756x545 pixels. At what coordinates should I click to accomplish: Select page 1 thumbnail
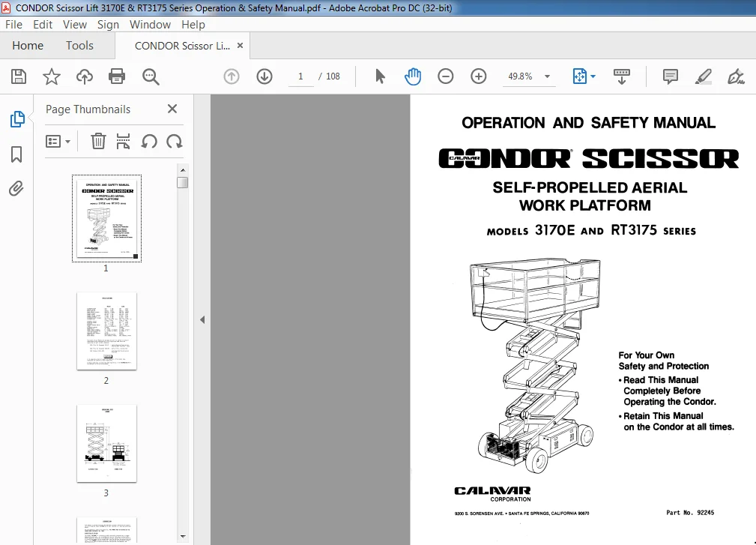(106, 218)
